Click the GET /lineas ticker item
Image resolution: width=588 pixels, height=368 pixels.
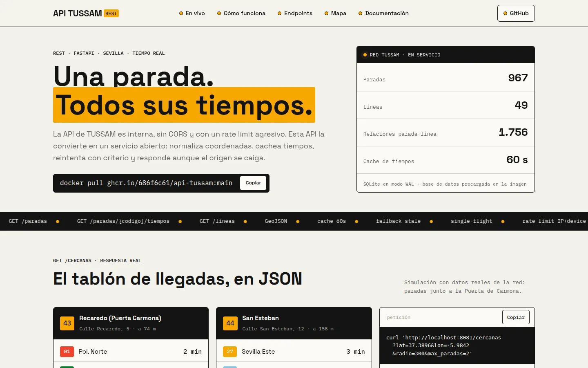tap(217, 221)
